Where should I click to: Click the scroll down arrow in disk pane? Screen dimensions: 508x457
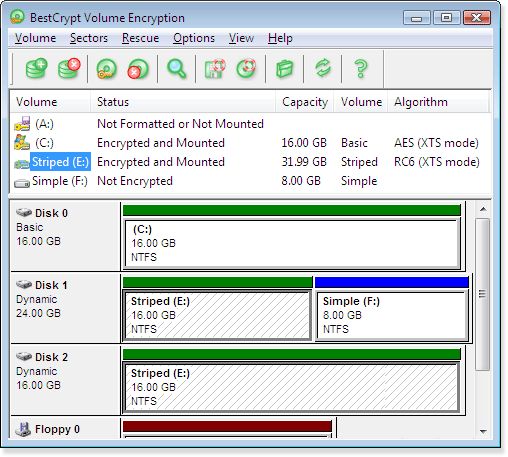(483, 432)
